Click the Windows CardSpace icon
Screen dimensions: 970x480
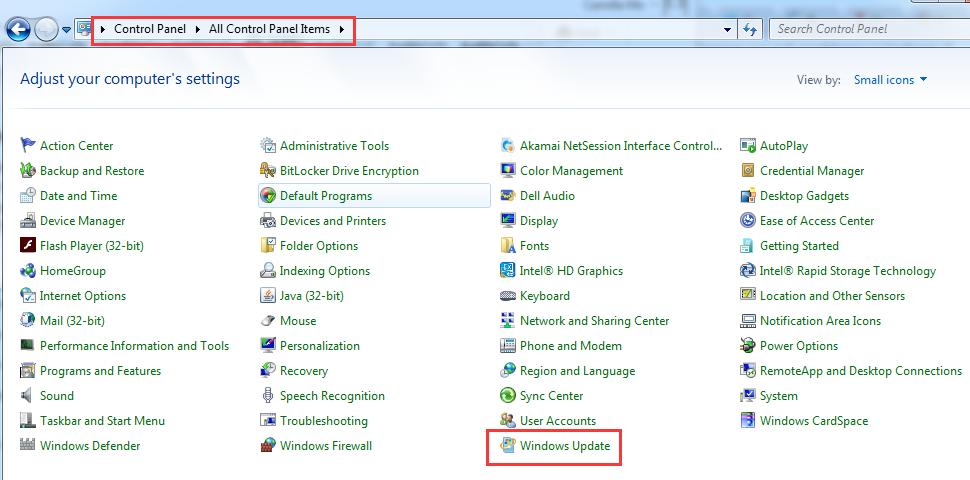pos(748,421)
